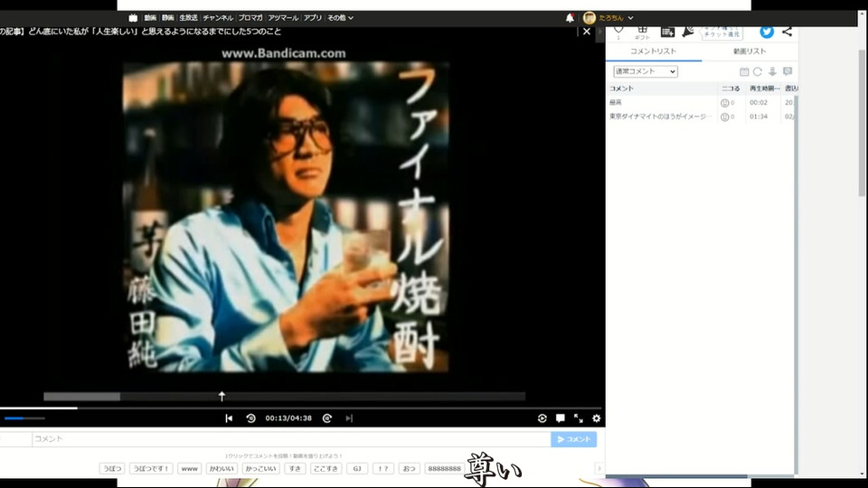Open the player settings gear
868x488 pixels.
[x=596, y=418]
